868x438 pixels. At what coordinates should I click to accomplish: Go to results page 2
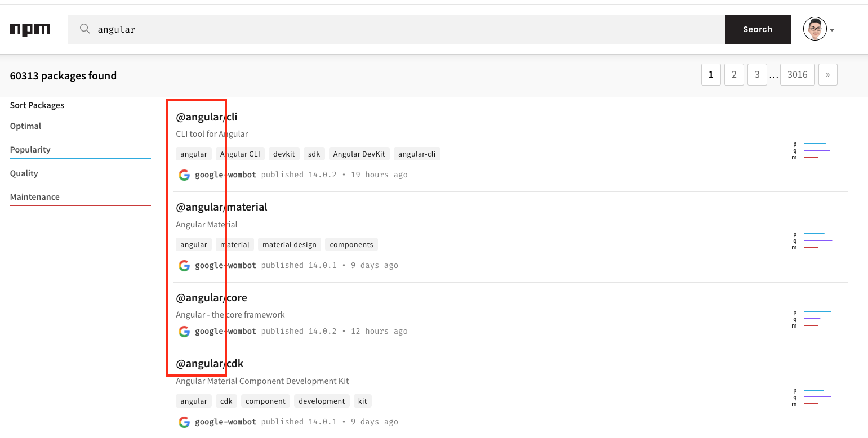click(x=734, y=74)
